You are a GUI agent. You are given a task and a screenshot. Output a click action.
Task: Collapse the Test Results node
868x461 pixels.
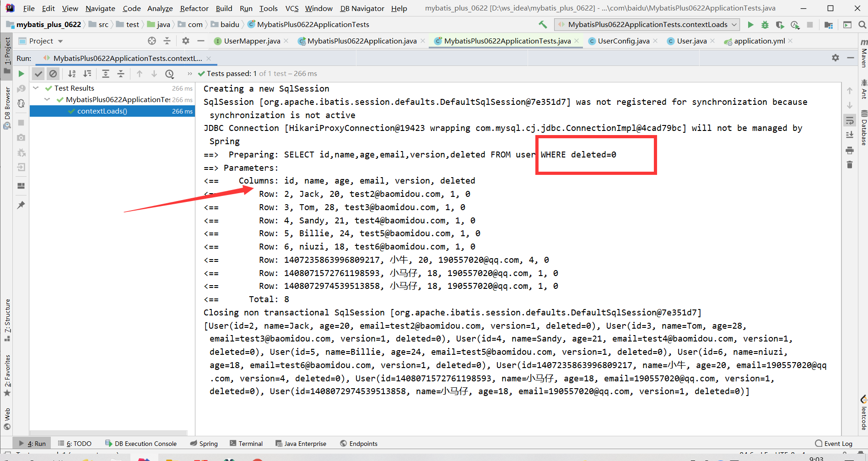point(36,88)
